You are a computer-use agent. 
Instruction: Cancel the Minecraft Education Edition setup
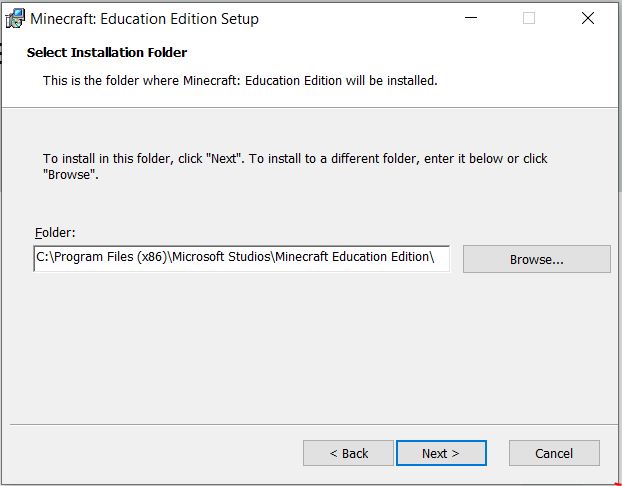[554, 453]
